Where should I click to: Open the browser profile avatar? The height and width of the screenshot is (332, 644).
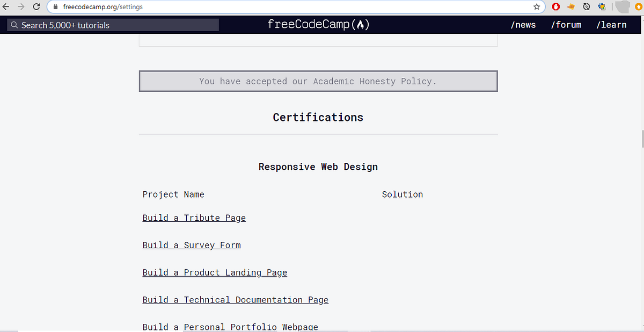[x=621, y=6]
